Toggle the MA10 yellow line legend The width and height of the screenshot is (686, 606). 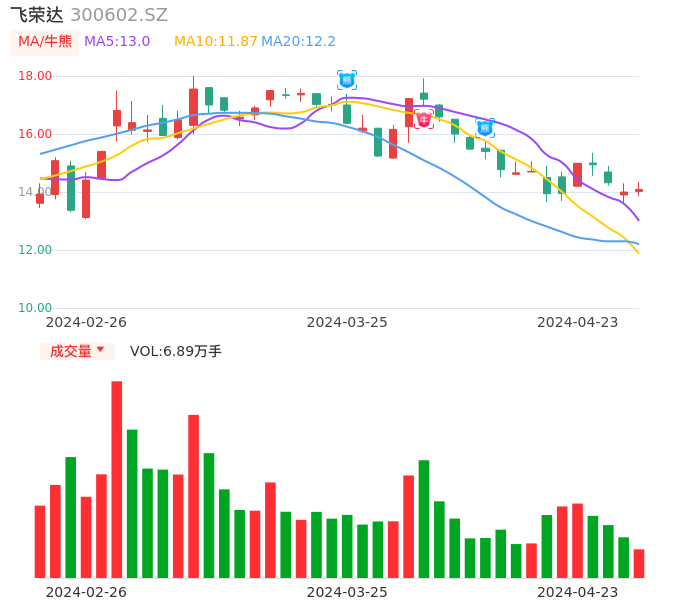point(216,42)
